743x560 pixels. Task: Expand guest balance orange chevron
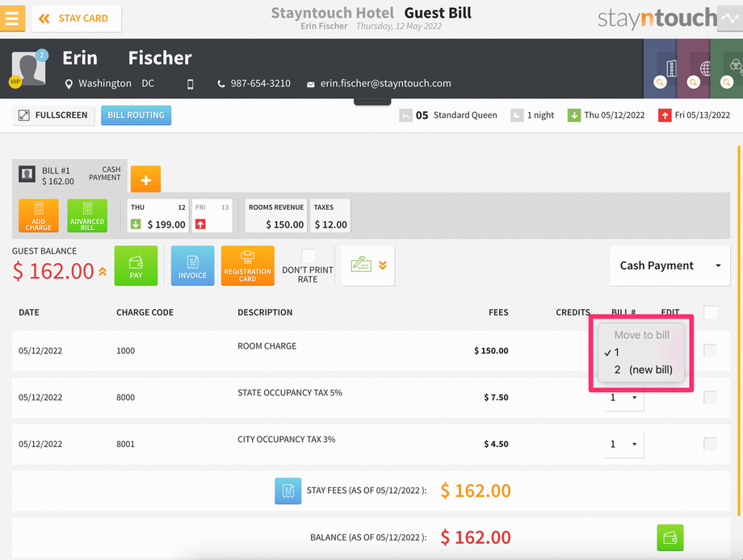click(x=103, y=272)
